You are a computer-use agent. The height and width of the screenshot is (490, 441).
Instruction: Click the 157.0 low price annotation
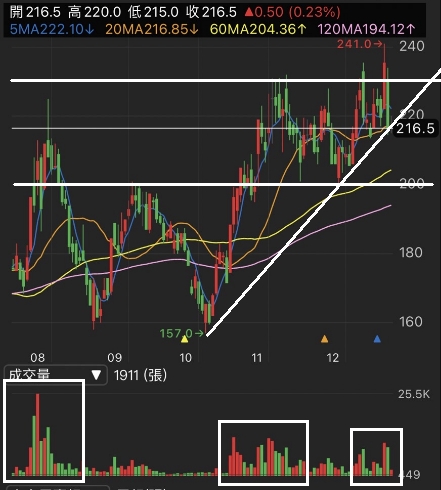click(181, 333)
